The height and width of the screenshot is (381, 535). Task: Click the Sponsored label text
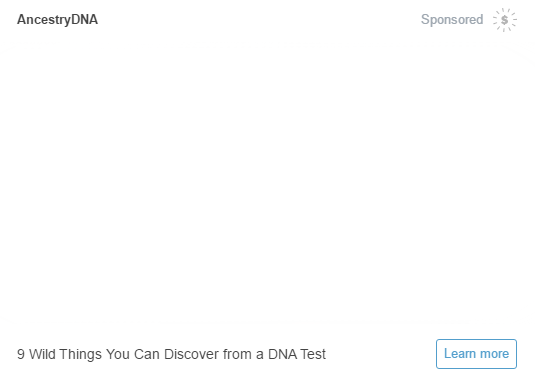point(452,19)
